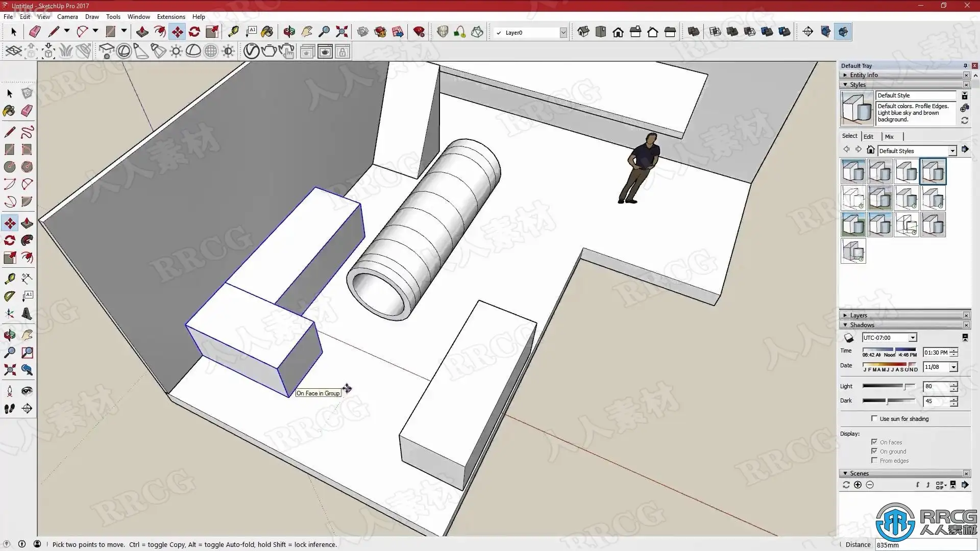Select the Paint Bucket tool in left toolbar
Image resolution: width=980 pixels, height=551 pixels.
[9, 111]
